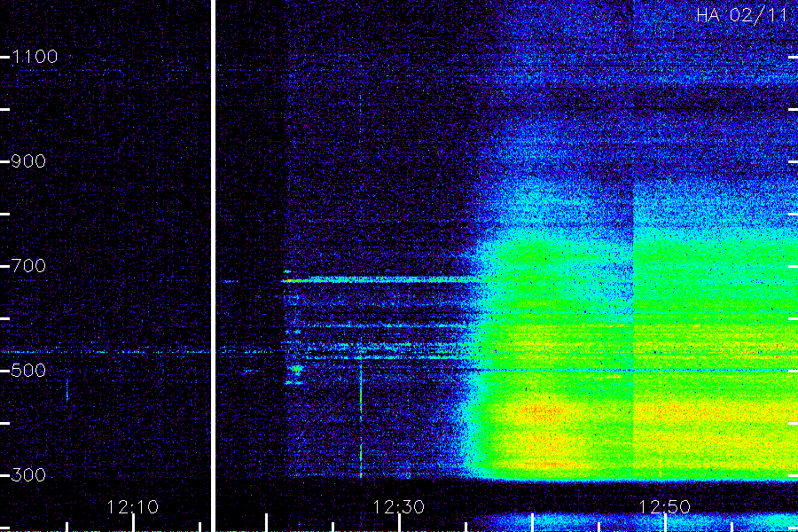Click the HA 02/11 station date label
Viewport: 798px width, 532px height.
click(742, 15)
